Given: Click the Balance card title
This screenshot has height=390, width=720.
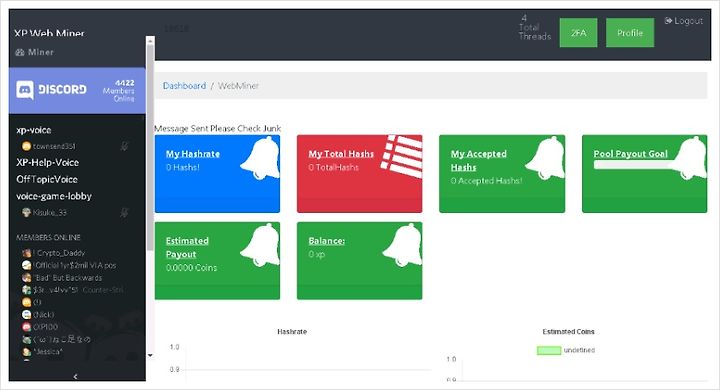Looking at the screenshot, I should pyautogui.click(x=326, y=241).
